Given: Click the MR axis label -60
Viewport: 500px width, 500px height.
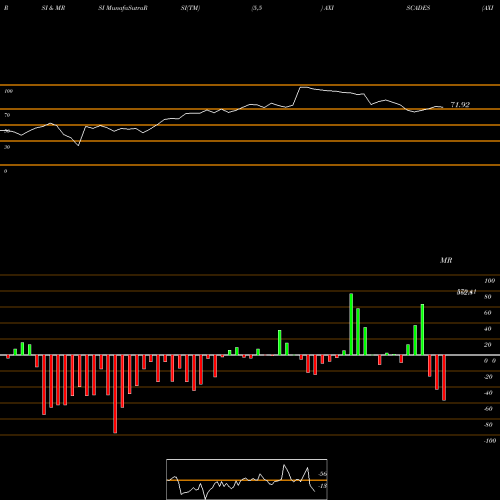Looking at the screenshot, I should click(x=488, y=409).
